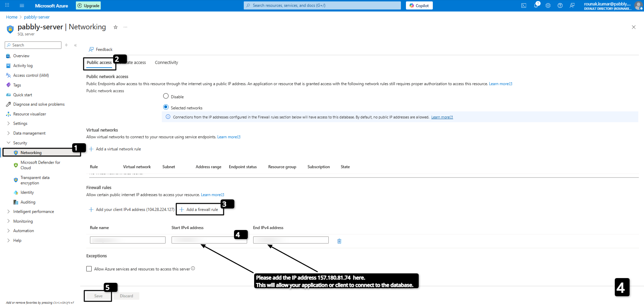Delete the firewall rule with trash icon
This screenshot has height=305, width=644.
(339, 241)
